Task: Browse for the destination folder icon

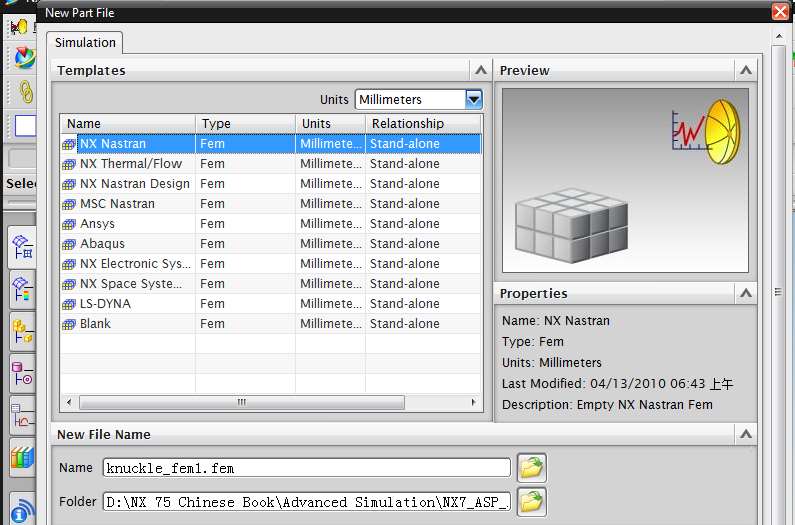Action: click(532, 502)
